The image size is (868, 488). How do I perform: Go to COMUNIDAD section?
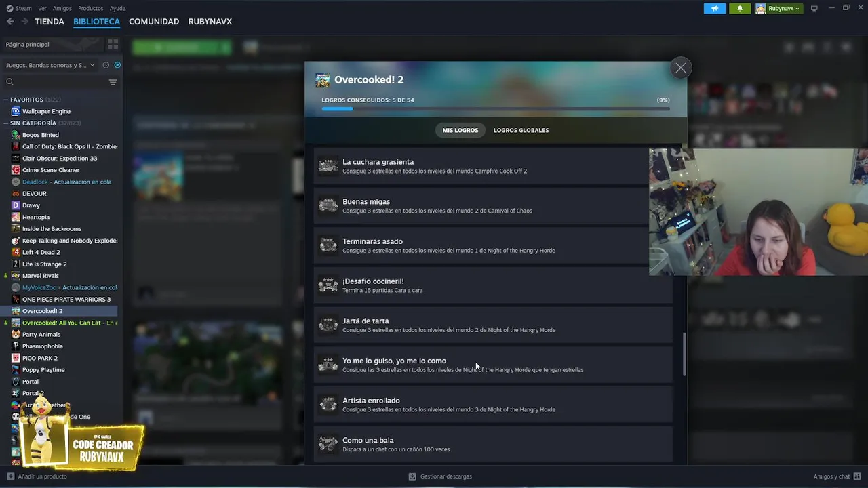[x=154, y=22]
